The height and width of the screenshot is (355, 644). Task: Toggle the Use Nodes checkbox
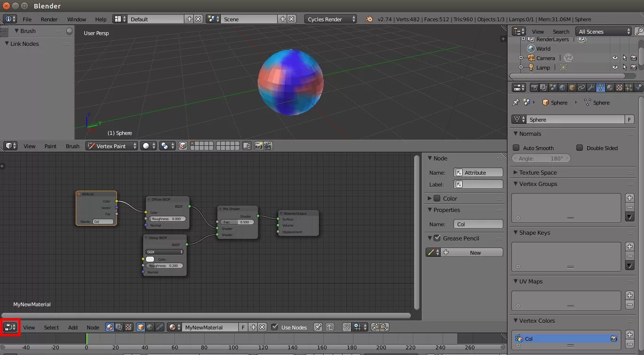(274, 327)
